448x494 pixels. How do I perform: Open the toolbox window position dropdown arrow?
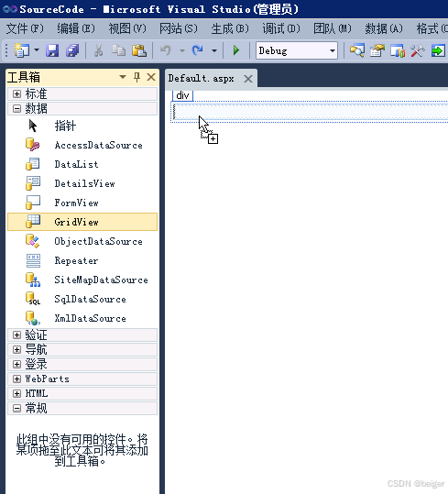coord(123,77)
